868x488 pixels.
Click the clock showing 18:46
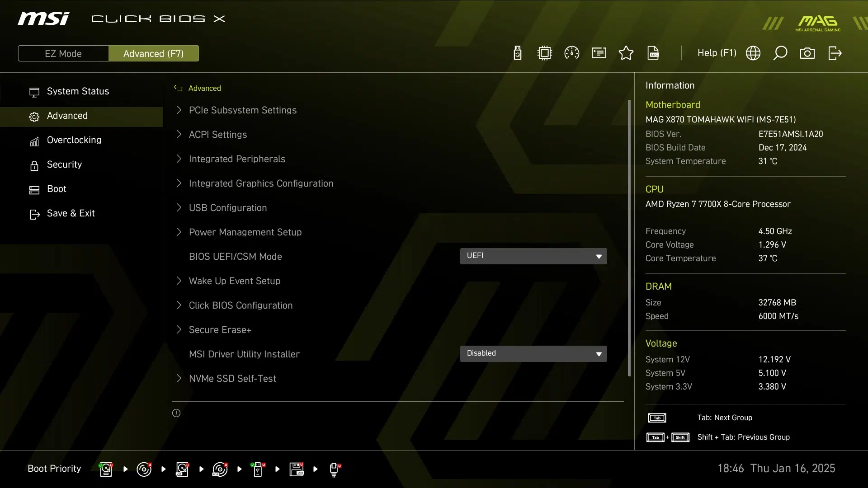731,469
